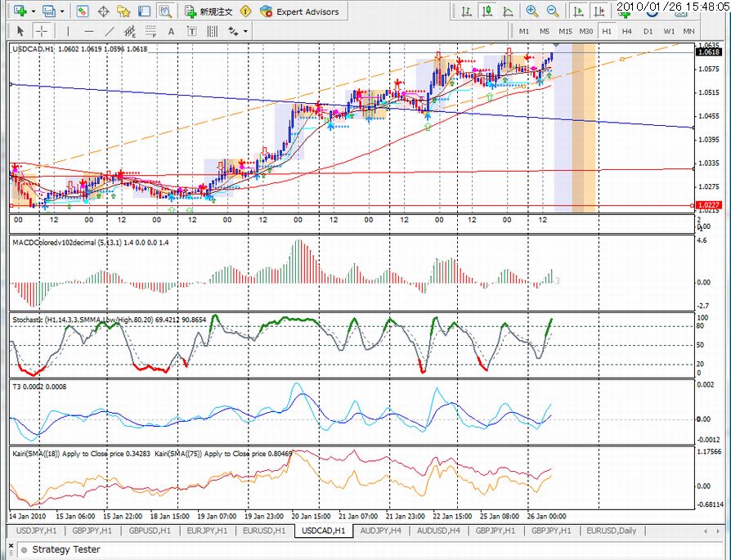
Task: Open the Navigator favorites folder icon
Action: pos(123,11)
